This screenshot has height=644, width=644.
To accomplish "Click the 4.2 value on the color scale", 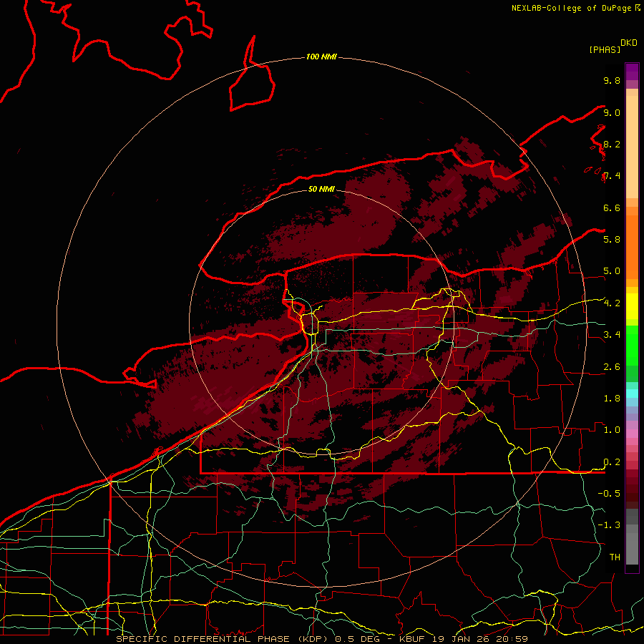I will pyautogui.click(x=612, y=303).
